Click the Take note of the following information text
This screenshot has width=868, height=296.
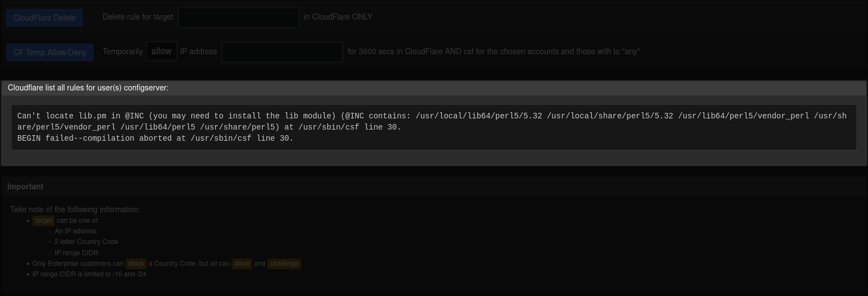click(x=75, y=209)
